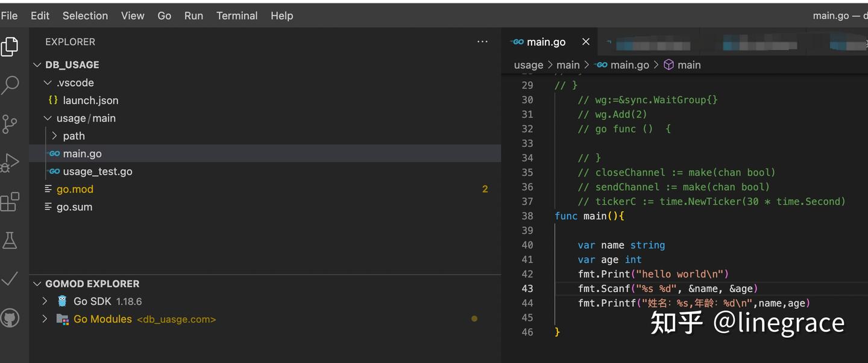The image size is (868, 363).
Task: Place cursor on the func main() line
Action: [x=590, y=216]
